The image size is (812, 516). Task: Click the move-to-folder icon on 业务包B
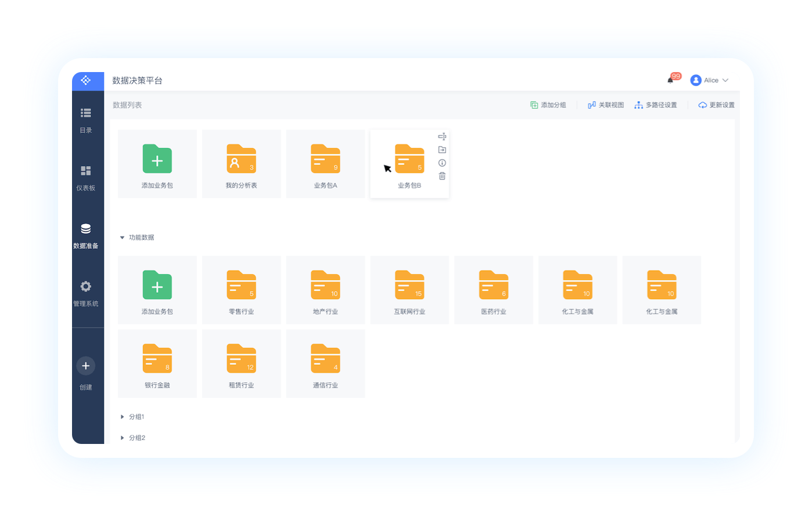click(x=442, y=150)
